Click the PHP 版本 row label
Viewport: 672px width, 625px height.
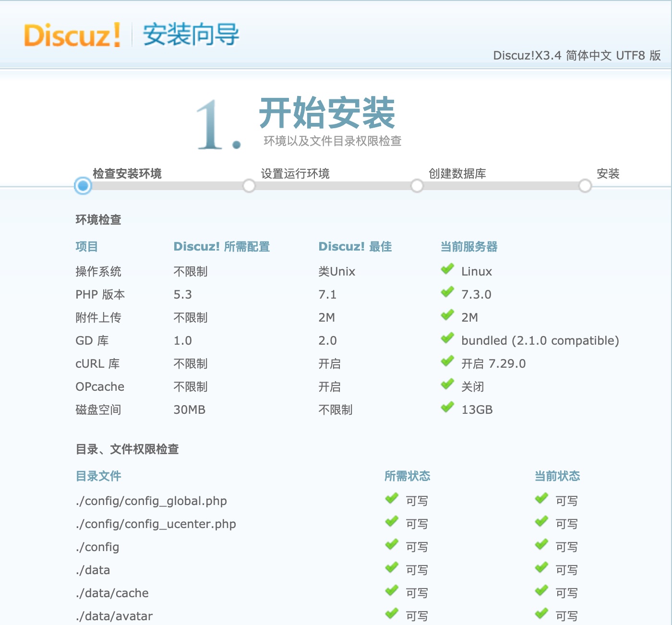(x=100, y=294)
